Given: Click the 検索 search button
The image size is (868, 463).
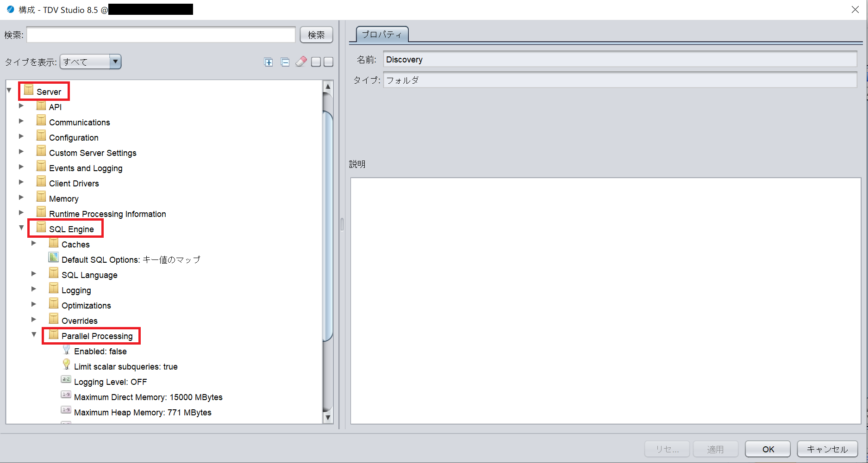Looking at the screenshot, I should click(x=316, y=35).
